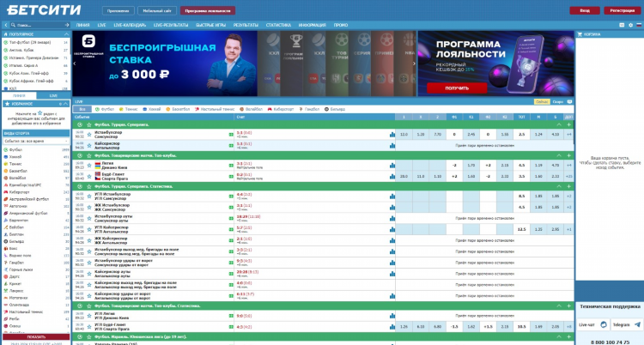
Task: Change language via Russian flag icon
Action: pyautogui.click(x=639, y=25)
